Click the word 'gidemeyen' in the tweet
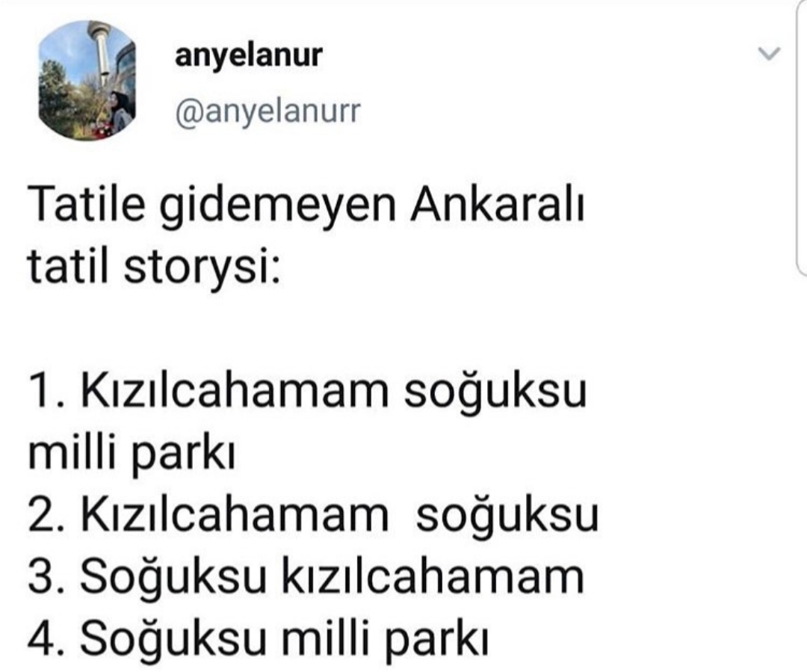 tap(278, 208)
